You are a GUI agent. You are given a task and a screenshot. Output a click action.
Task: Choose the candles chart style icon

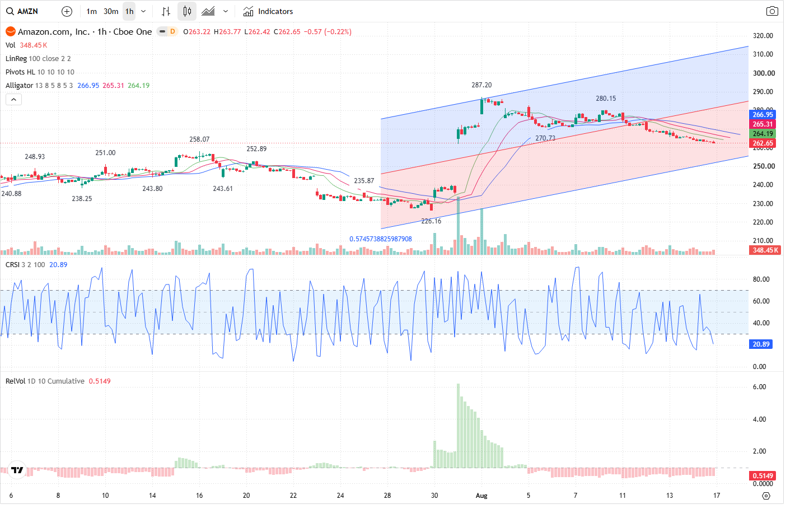(187, 11)
